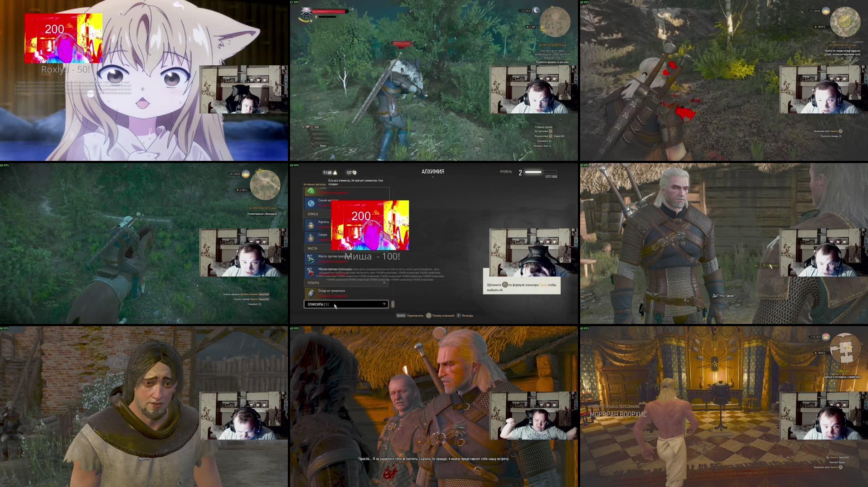Click the minimap in the top-right blood-trail frame

coord(845,21)
